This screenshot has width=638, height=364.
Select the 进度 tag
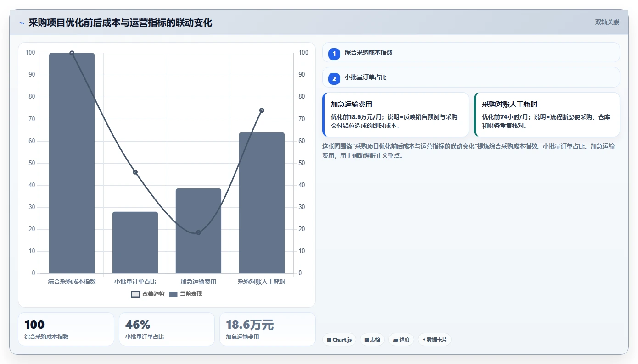tap(401, 340)
